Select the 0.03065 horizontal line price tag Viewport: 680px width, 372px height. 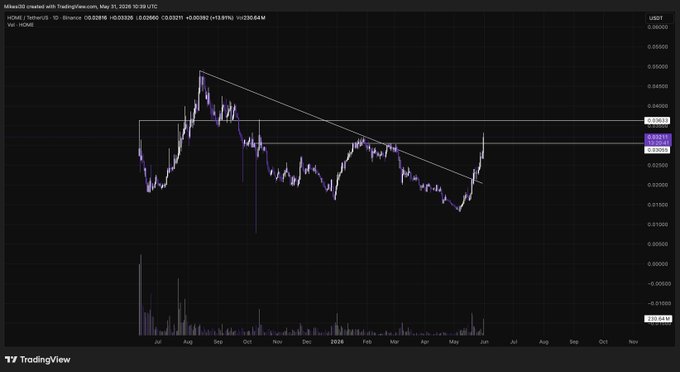[657, 150]
